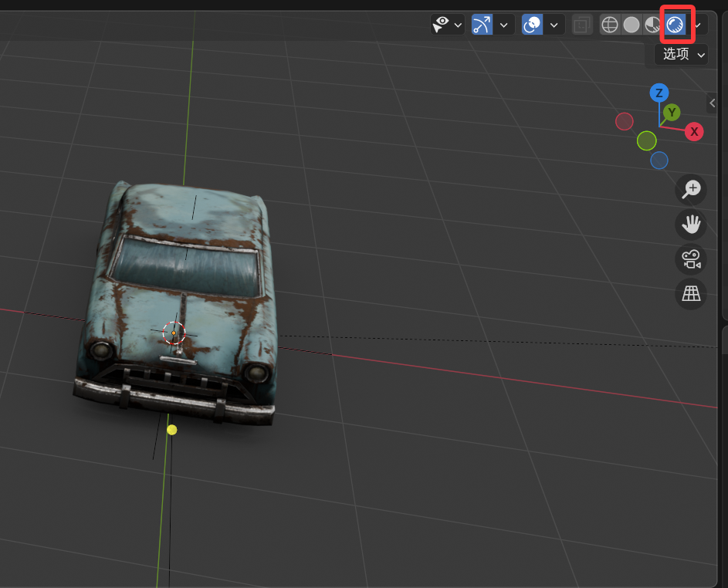Open selectability and visibility dropdown
The height and width of the screenshot is (588, 728).
coord(448,25)
